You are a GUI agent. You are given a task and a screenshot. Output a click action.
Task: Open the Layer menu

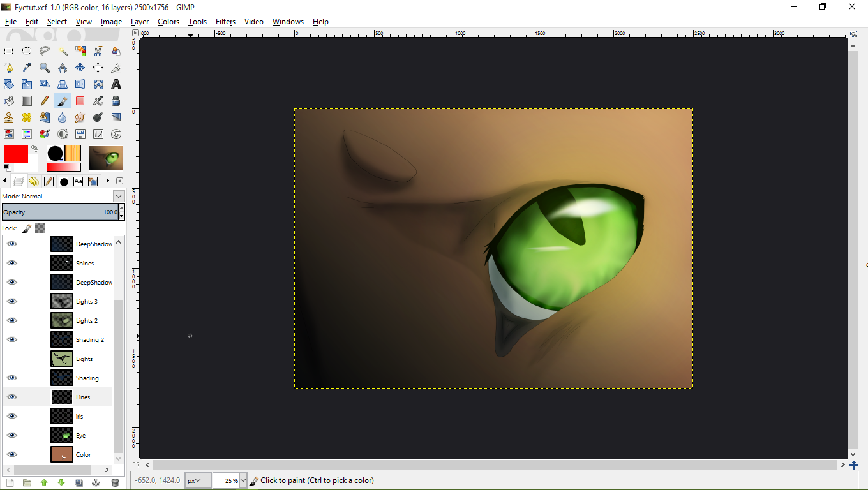140,21
